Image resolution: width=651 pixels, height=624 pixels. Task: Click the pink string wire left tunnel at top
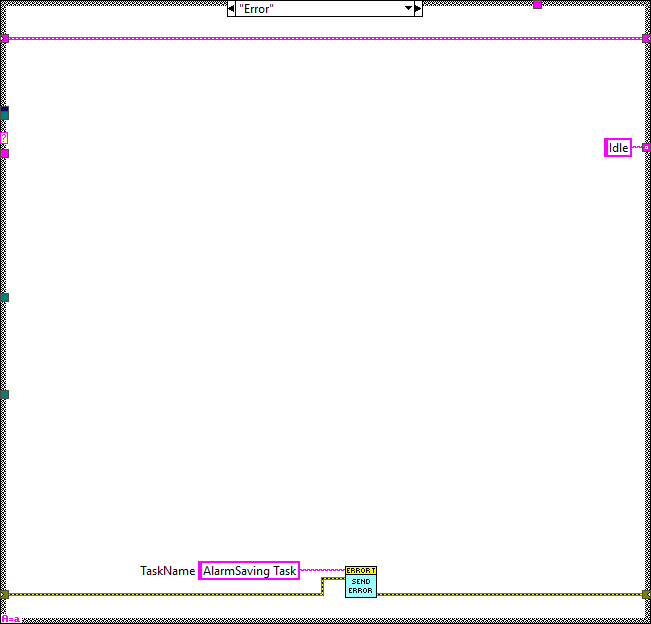click(5, 39)
